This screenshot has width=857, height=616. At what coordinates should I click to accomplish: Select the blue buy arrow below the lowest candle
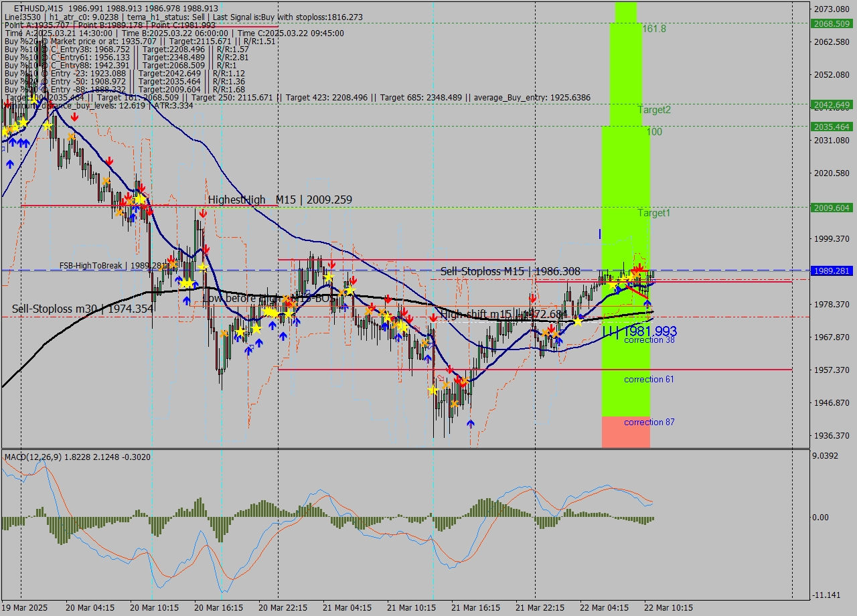pos(471,424)
